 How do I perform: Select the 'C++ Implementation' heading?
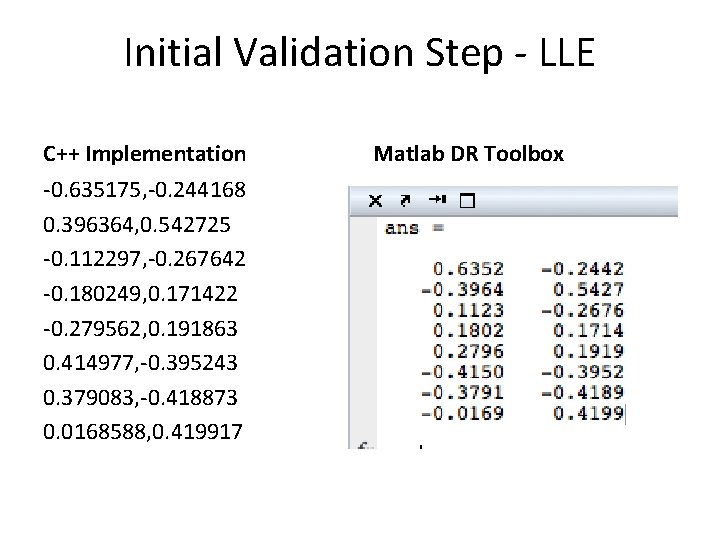coord(144,154)
